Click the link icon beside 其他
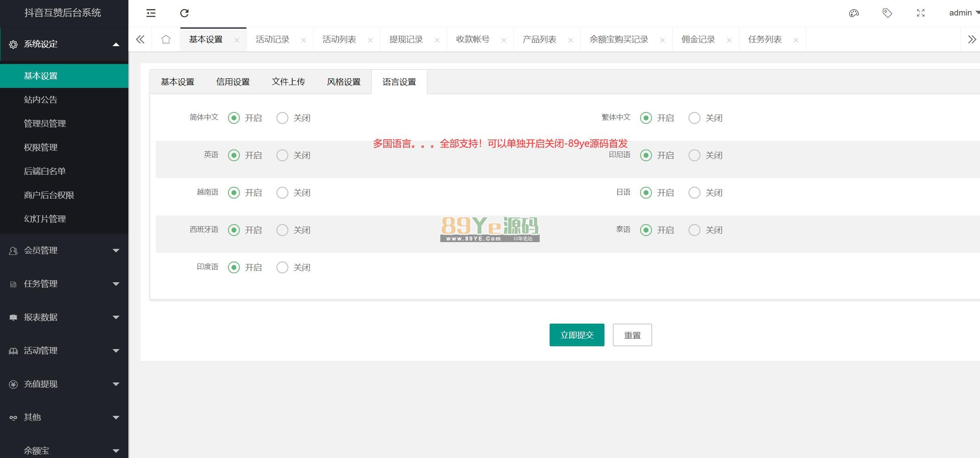Image resolution: width=980 pixels, height=458 pixels. (13, 418)
